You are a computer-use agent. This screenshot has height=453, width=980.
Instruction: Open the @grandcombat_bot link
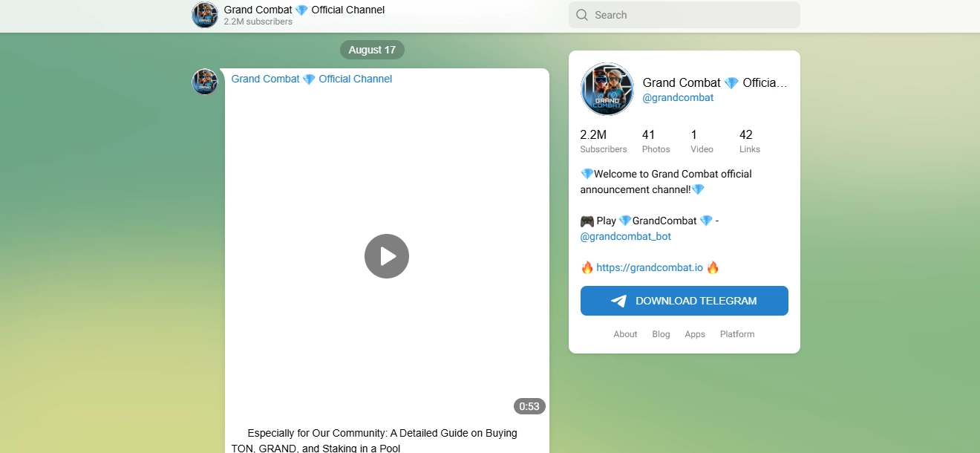(x=626, y=236)
